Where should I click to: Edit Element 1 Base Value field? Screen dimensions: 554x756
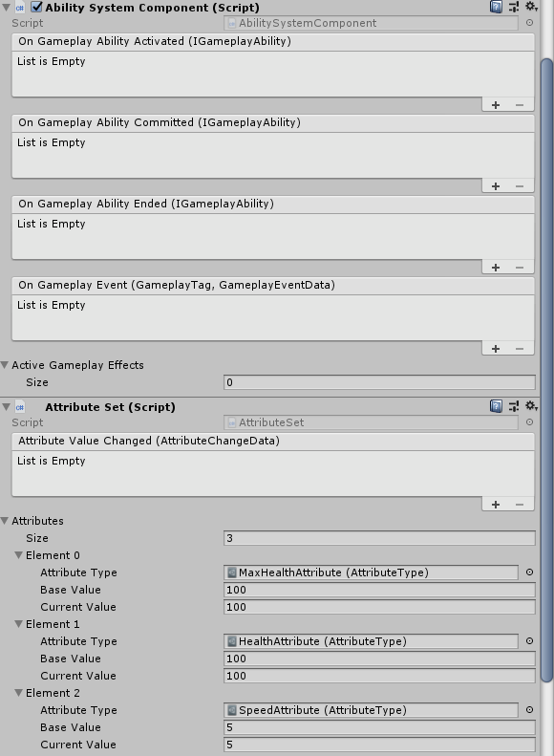(x=379, y=659)
